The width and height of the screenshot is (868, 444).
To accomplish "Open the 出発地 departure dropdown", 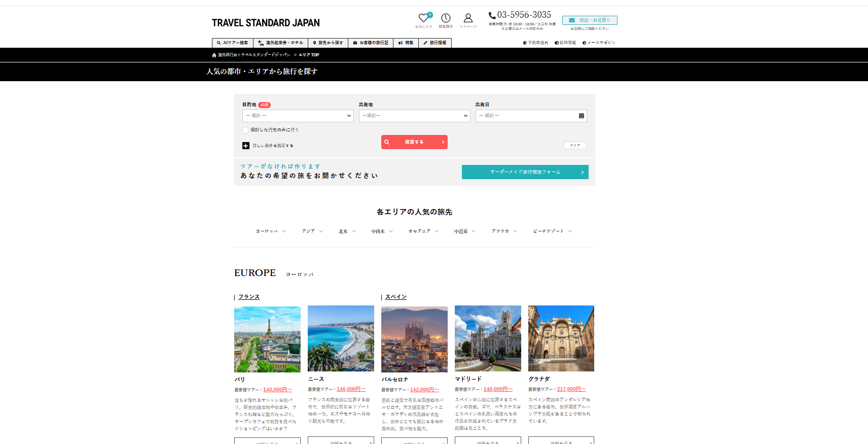I will (414, 116).
